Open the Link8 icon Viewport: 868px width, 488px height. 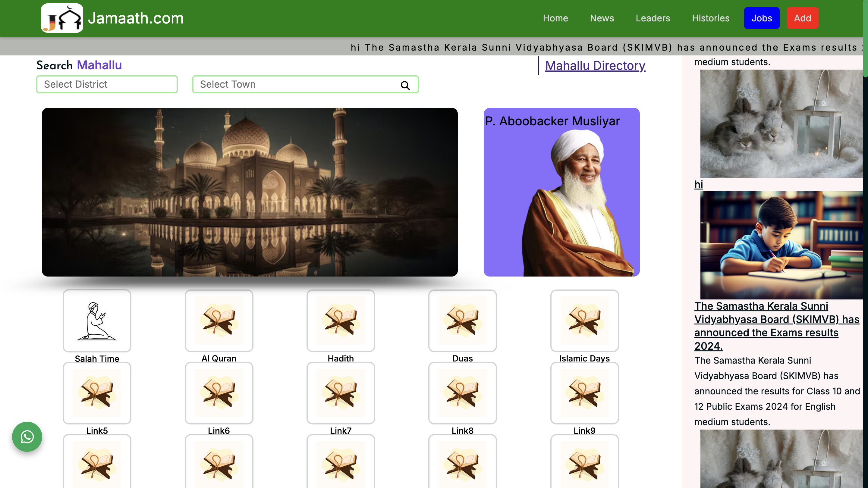pyautogui.click(x=462, y=393)
